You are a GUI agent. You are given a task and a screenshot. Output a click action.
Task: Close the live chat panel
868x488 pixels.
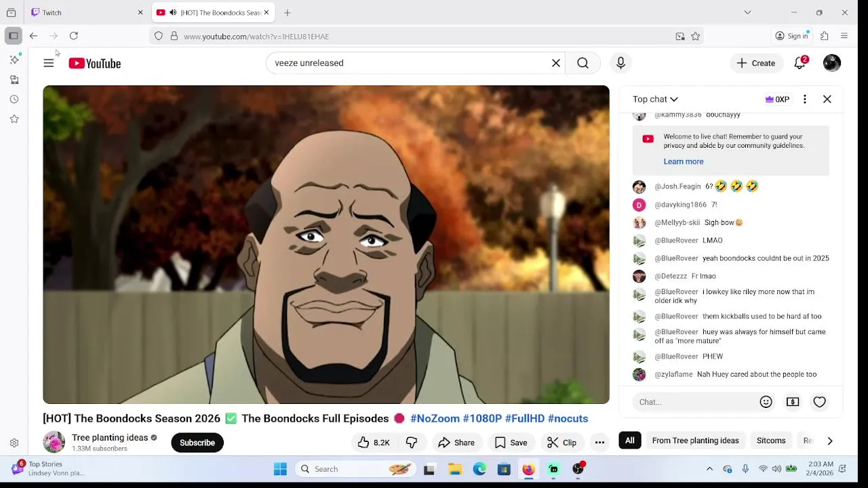pos(827,99)
